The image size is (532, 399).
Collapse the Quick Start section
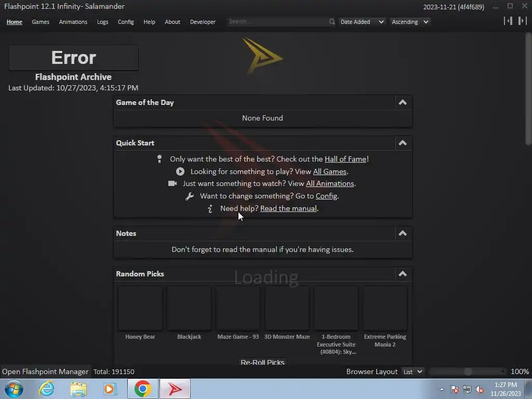click(x=403, y=143)
